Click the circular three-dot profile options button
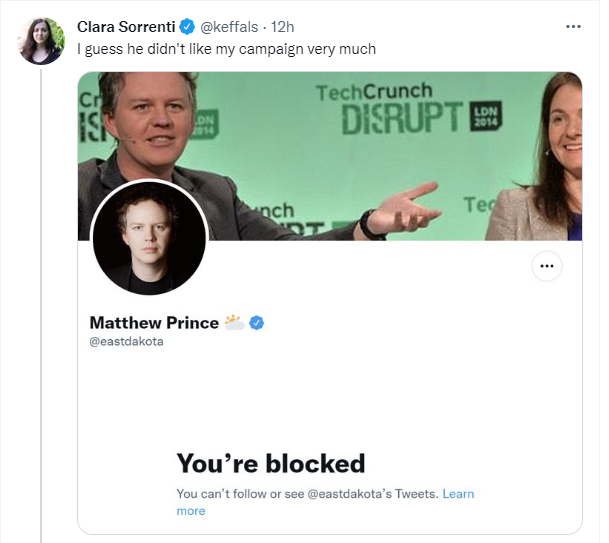Viewport: 609px width, 543px height. (x=545, y=266)
